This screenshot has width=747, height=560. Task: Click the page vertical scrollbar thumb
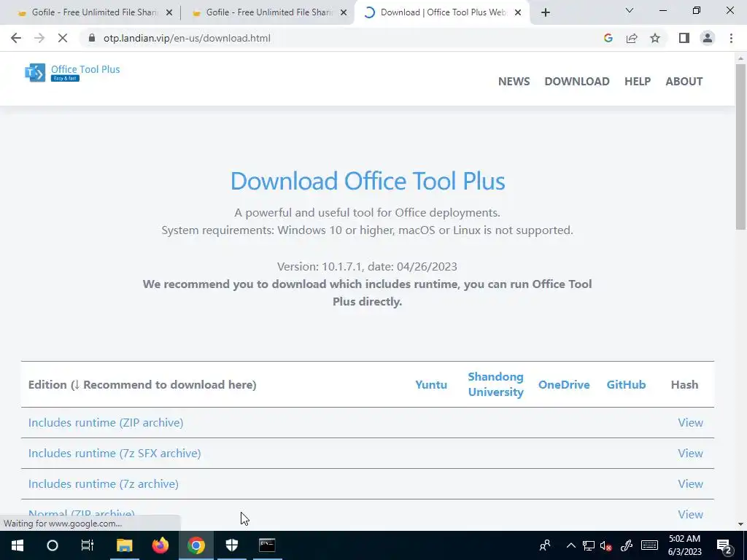740,147
